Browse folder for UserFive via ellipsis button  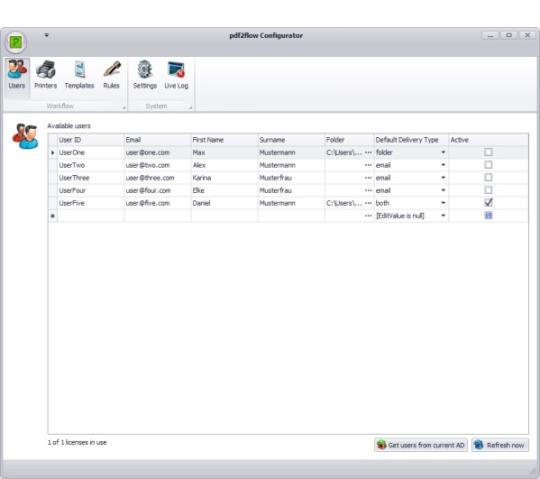coord(368,203)
